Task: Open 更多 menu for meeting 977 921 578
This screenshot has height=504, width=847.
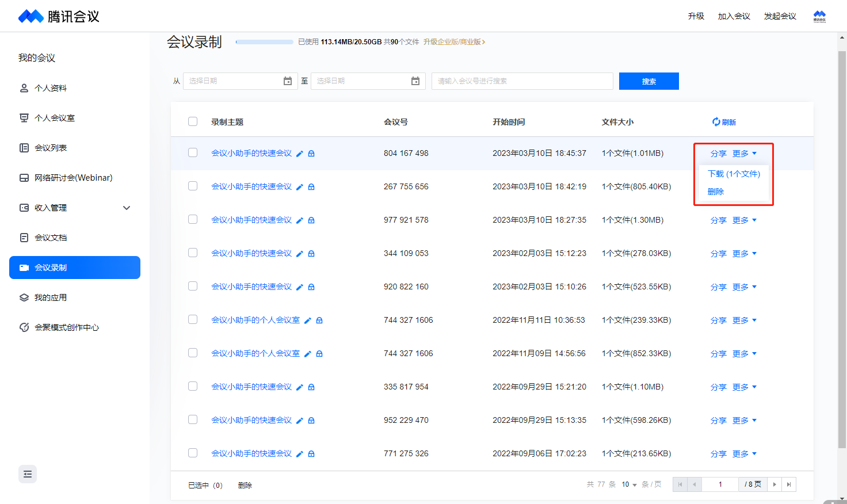Action: click(745, 220)
